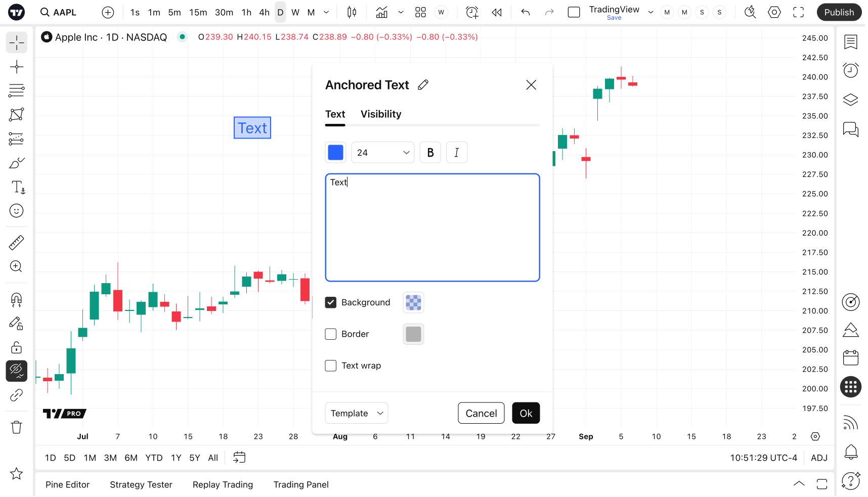Open chart settings hexagon icon
The width and height of the screenshot is (868, 497).
(774, 12)
